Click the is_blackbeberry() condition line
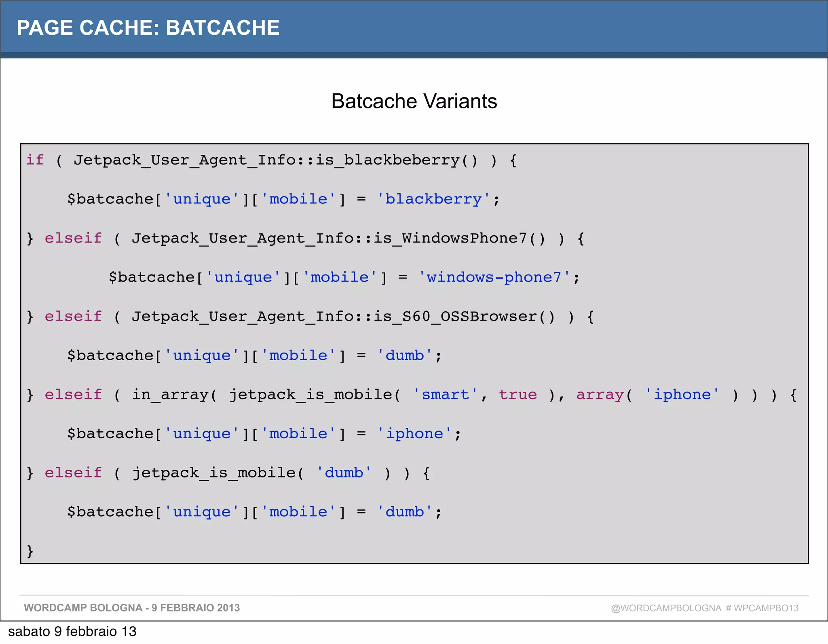This screenshot has height=644, width=828. (271, 160)
